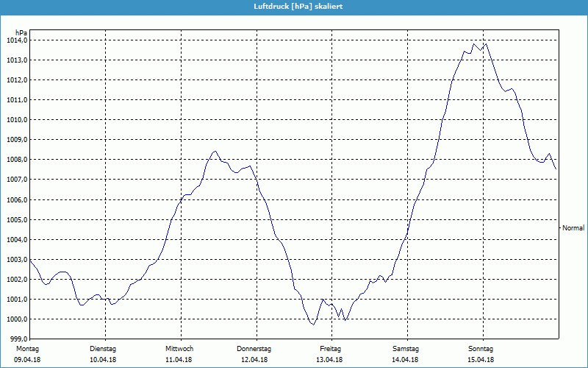The width and height of the screenshot is (588, 368).
Task: Click the chart title 'Luftdruck [hPa] skaliert'
Action: coord(293,7)
